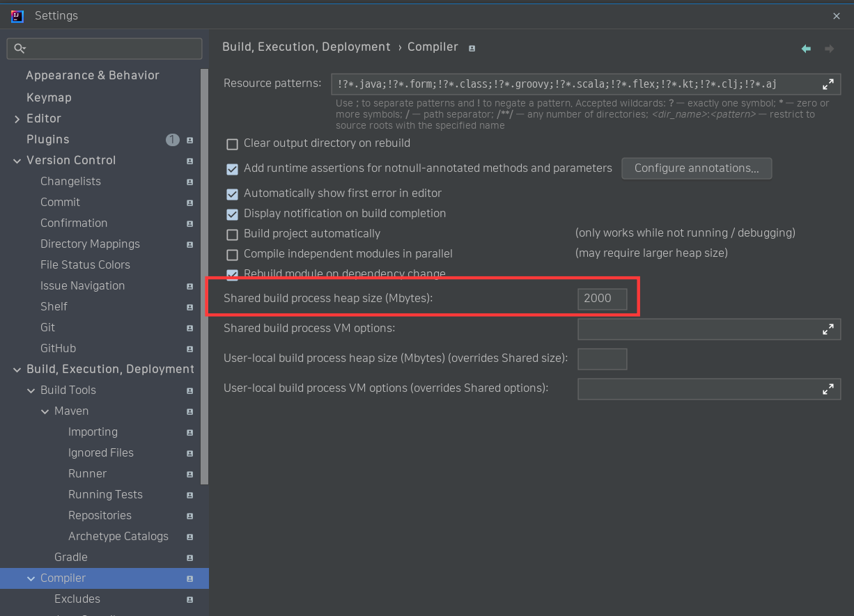Click the project icon next to Version Control

(190, 161)
